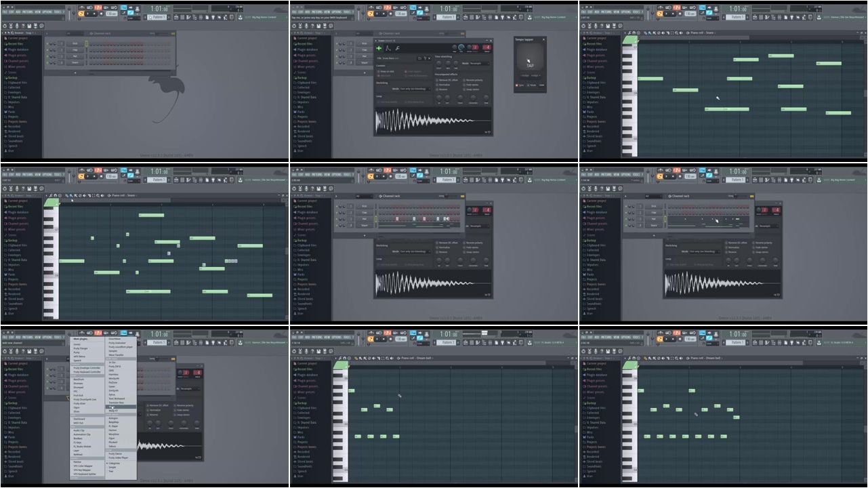Close the Tempo tapper window

pyautogui.click(x=543, y=39)
